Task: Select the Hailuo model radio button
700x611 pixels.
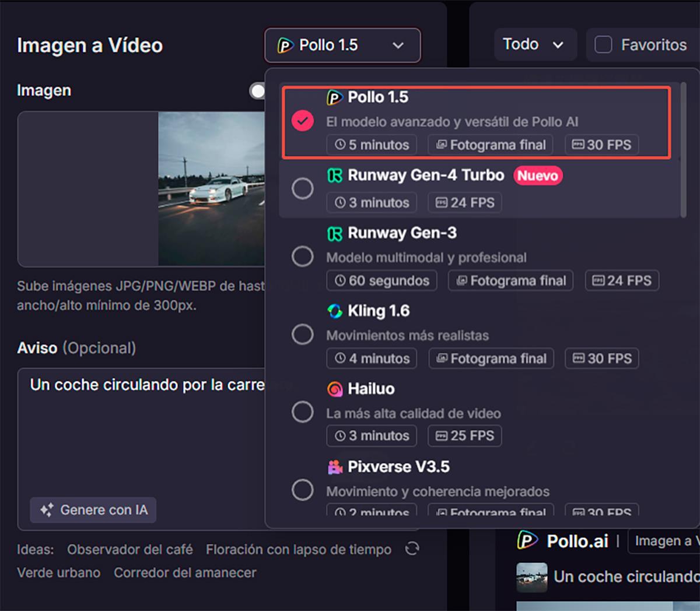Action: click(x=302, y=412)
